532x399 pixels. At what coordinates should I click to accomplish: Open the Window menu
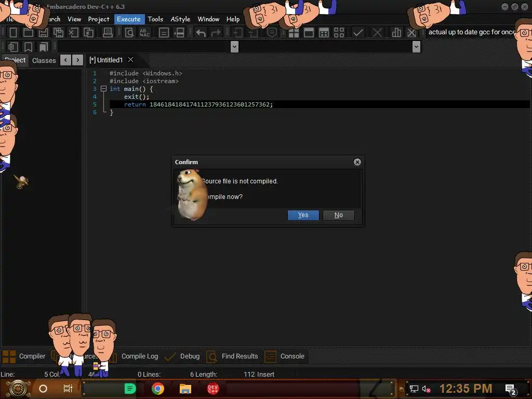point(208,19)
